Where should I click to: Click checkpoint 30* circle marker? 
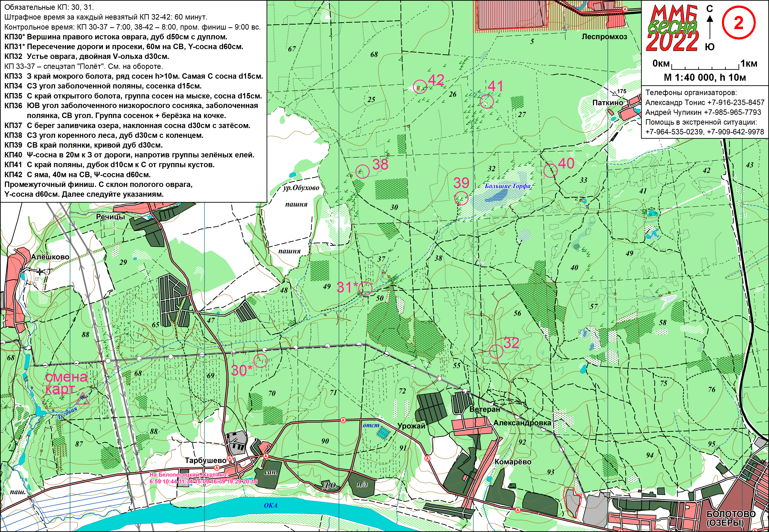click(260, 361)
